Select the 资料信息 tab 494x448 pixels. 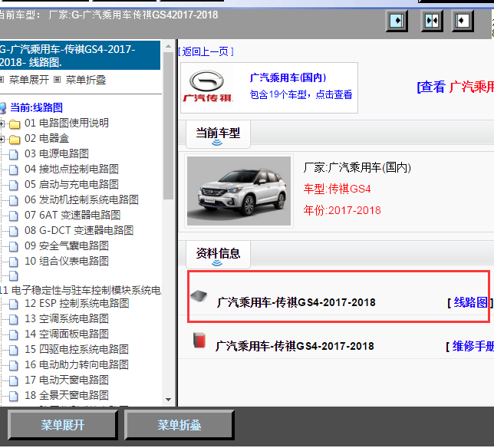[x=218, y=255]
